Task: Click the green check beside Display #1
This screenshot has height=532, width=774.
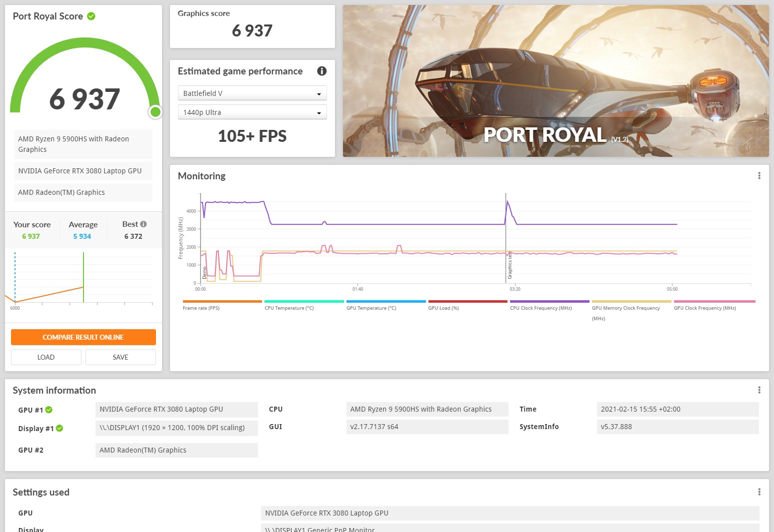Action: [59, 428]
